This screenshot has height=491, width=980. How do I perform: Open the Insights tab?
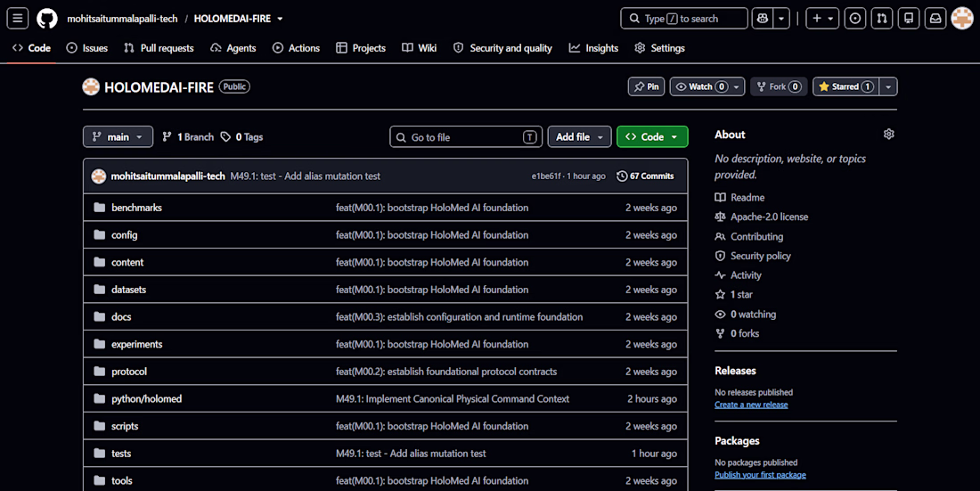(593, 48)
